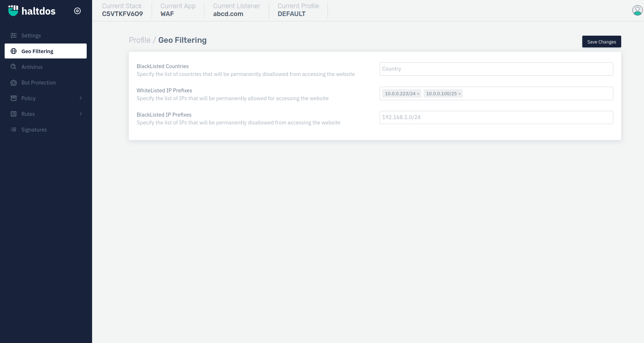644x343 pixels.
Task: Click the BlackListed Countries label
Action: coord(163,66)
